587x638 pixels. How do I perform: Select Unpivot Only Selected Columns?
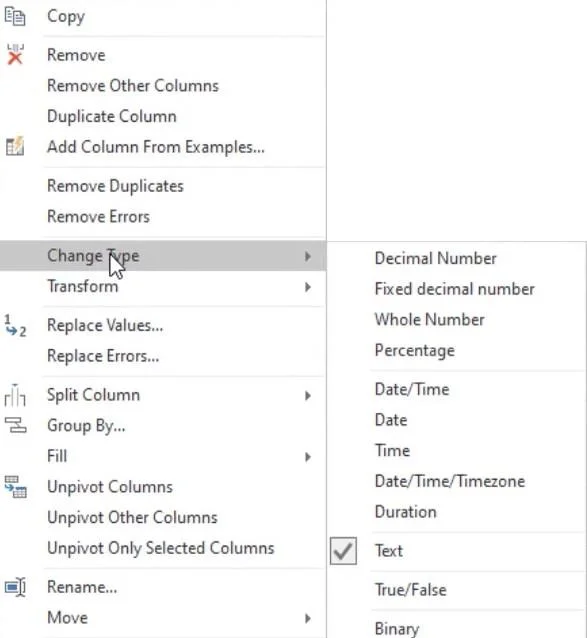coord(161,548)
